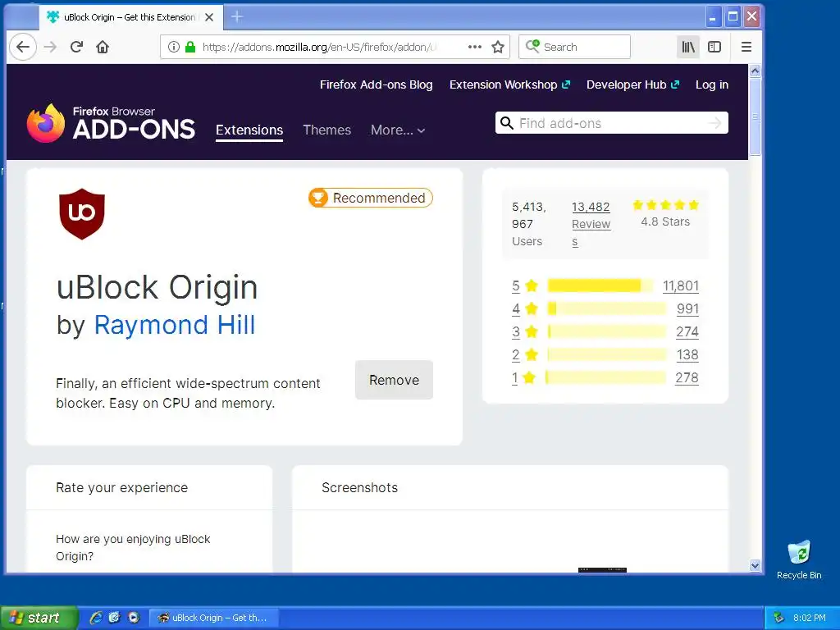
Task: Click the uBlock Origin shield icon
Action: pos(82,214)
